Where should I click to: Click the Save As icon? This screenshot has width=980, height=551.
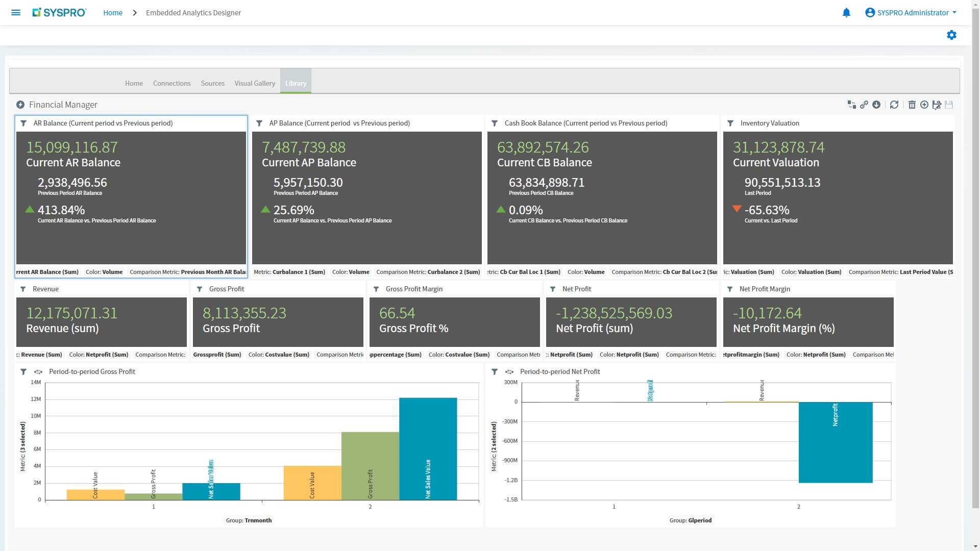936,105
